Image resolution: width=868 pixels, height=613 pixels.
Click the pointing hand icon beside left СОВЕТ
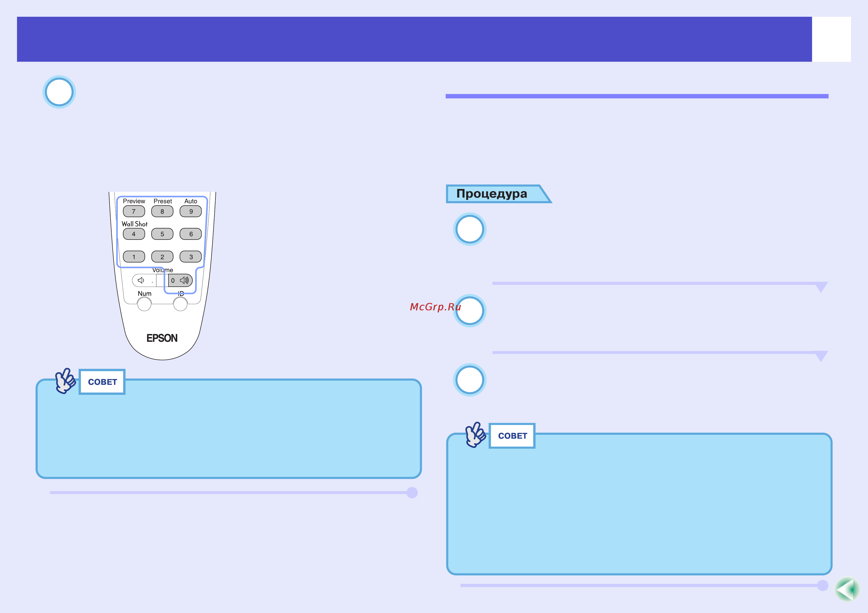[x=65, y=381]
